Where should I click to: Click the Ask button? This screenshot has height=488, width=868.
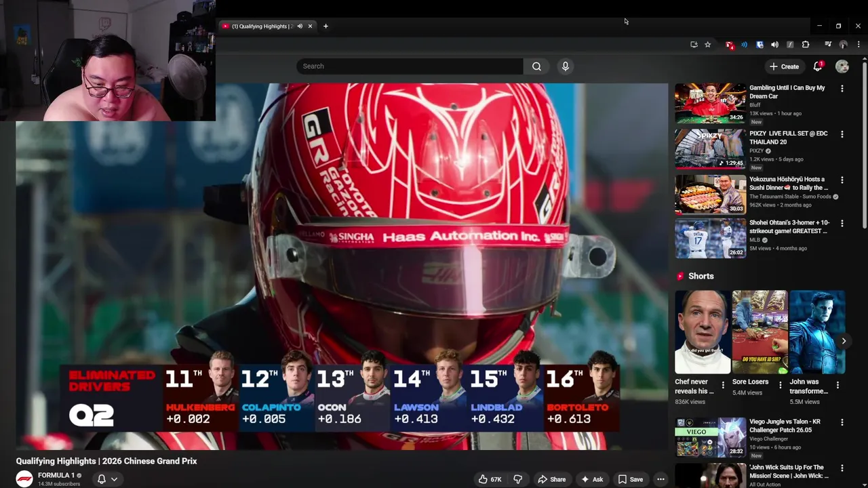(591, 479)
